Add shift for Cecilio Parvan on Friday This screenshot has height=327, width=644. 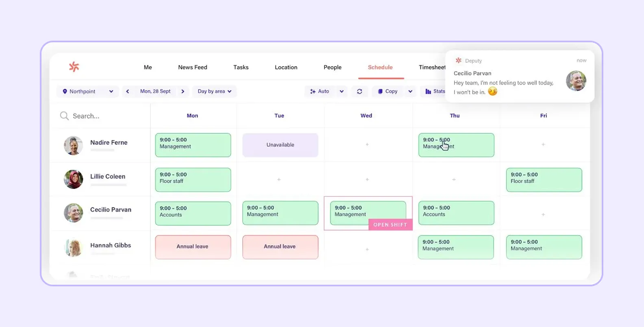click(x=543, y=214)
